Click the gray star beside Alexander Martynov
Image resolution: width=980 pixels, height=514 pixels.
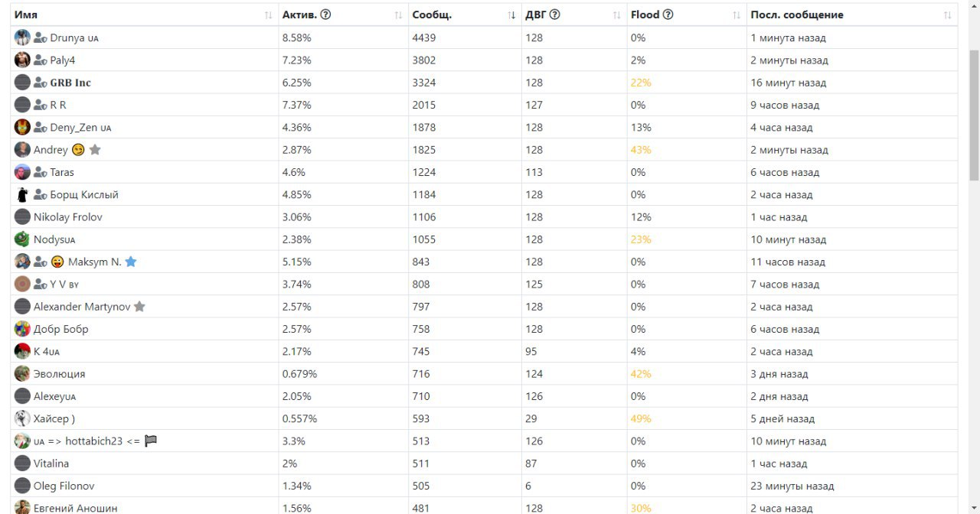(139, 307)
